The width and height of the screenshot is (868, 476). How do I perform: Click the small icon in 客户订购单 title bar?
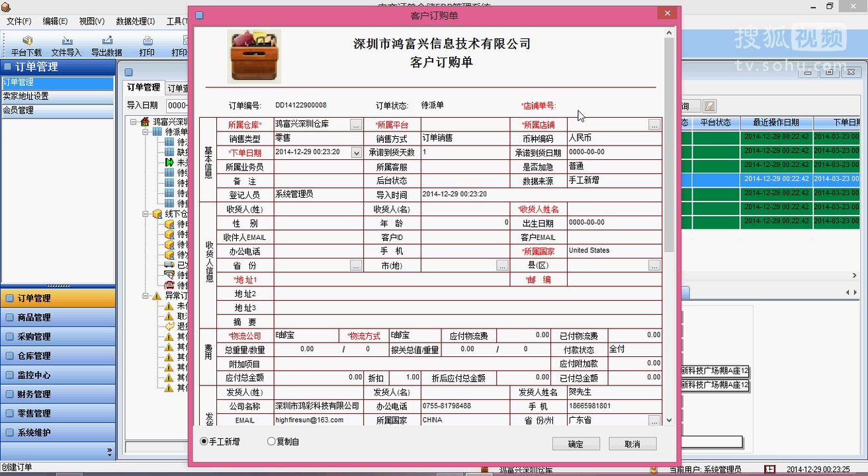point(199,15)
